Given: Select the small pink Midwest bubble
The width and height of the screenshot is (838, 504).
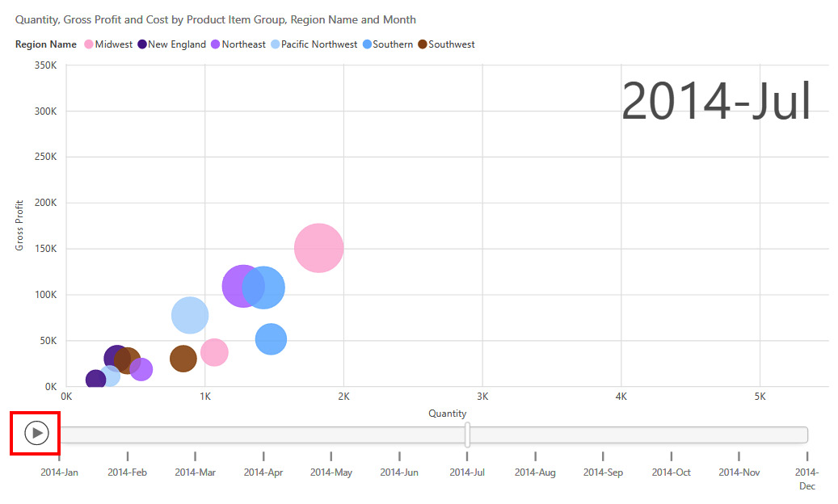Looking at the screenshot, I should (214, 352).
